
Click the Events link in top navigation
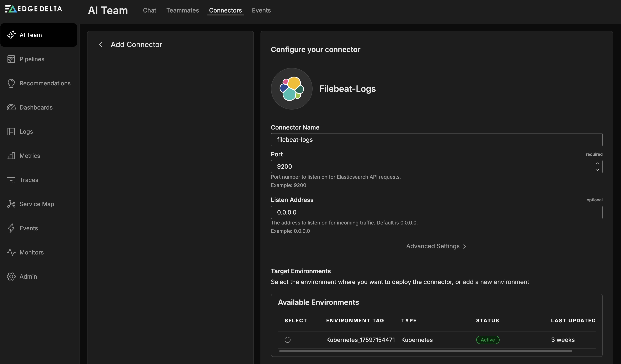261,10
